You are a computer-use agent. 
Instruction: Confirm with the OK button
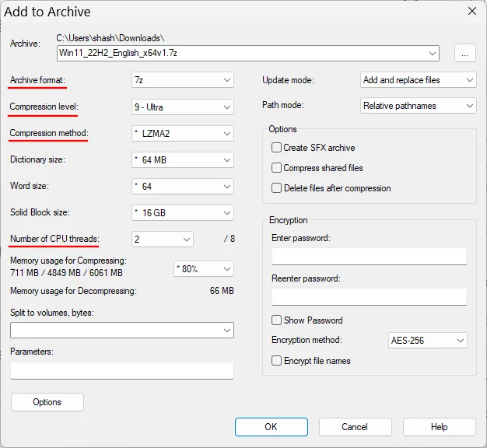coord(272,427)
